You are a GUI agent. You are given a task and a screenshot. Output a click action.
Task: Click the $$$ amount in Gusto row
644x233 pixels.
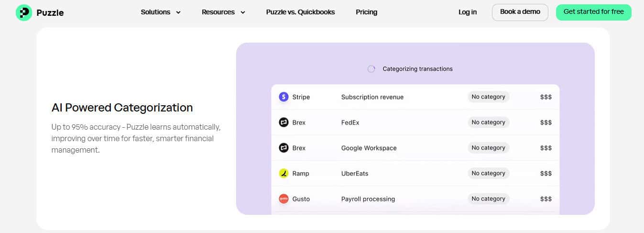pyautogui.click(x=546, y=199)
